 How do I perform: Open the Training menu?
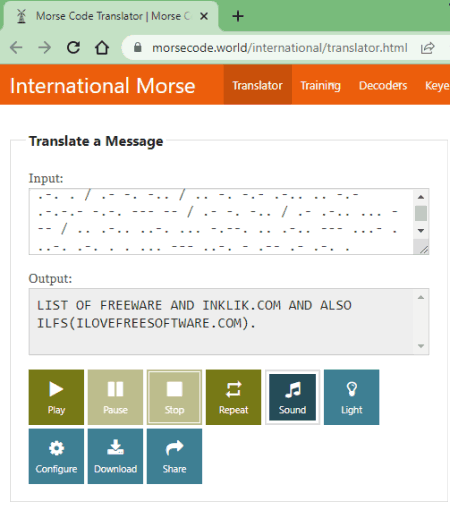click(320, 85)
